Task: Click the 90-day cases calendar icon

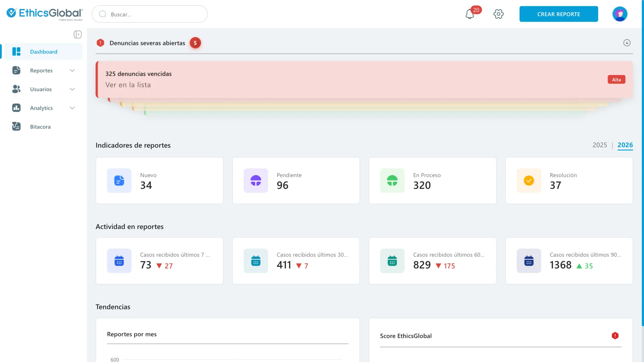Action: [x=529, y=261]
